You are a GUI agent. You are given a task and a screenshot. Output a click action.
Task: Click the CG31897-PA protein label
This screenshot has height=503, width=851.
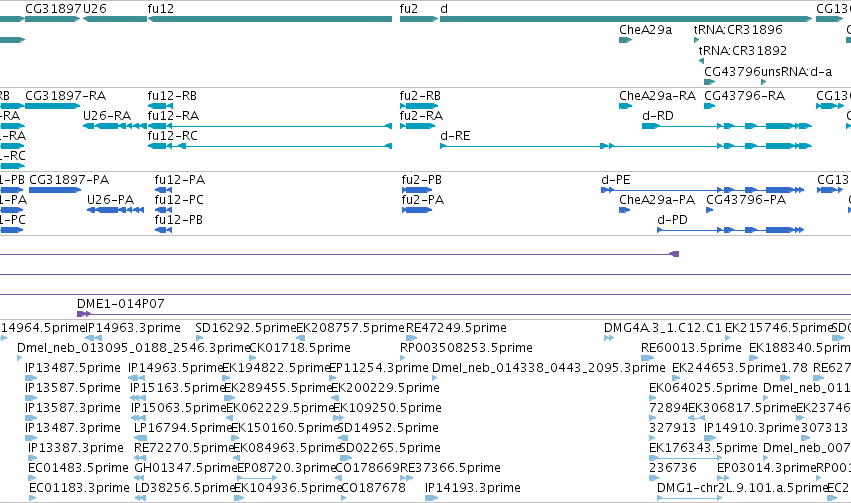click(69, 180)
